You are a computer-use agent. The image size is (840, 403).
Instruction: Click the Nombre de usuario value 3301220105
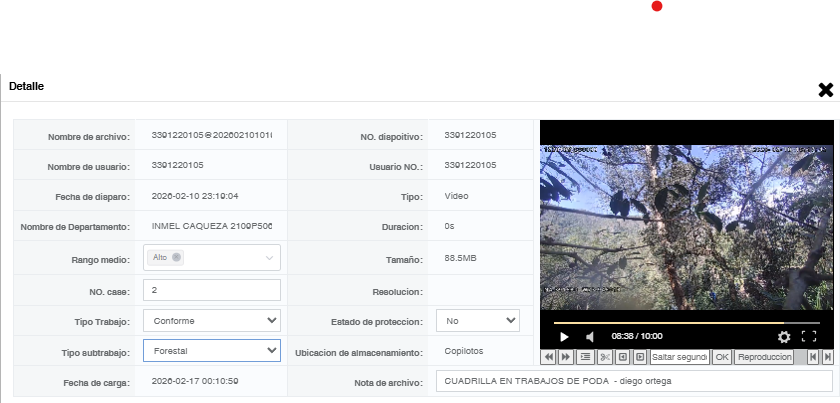[x=177, y=165]
